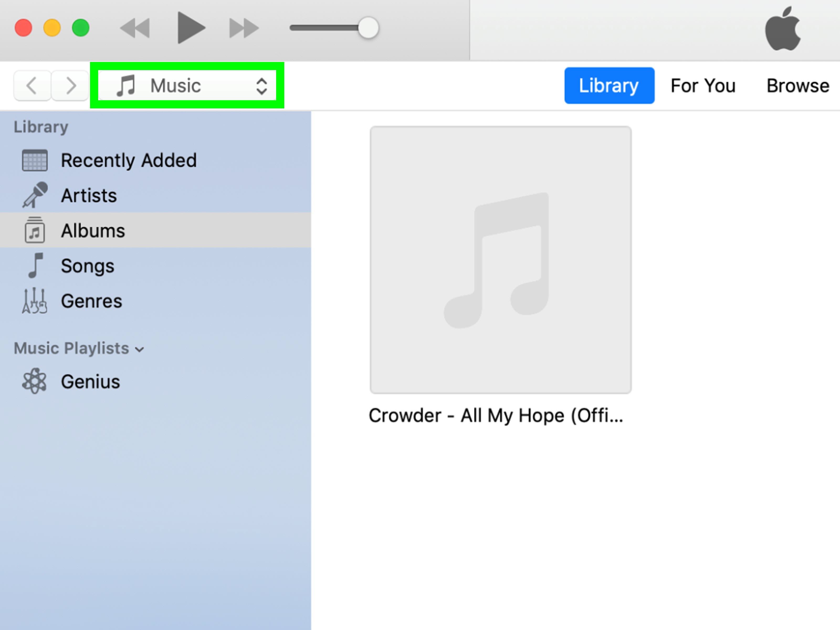Screen dimensions: 840x630
Task: Click the Genres guitars icon
Action: point(35,301)
